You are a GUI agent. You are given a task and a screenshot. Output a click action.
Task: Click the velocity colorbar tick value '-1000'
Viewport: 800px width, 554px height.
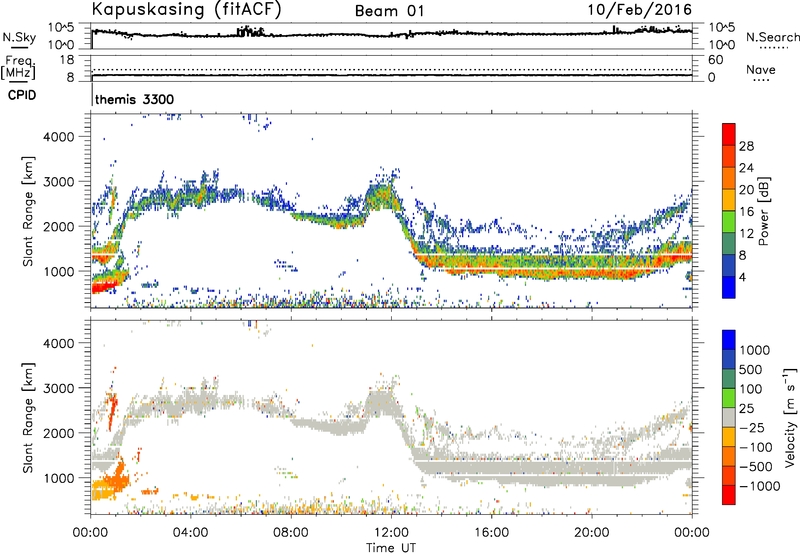coord(760,486)
